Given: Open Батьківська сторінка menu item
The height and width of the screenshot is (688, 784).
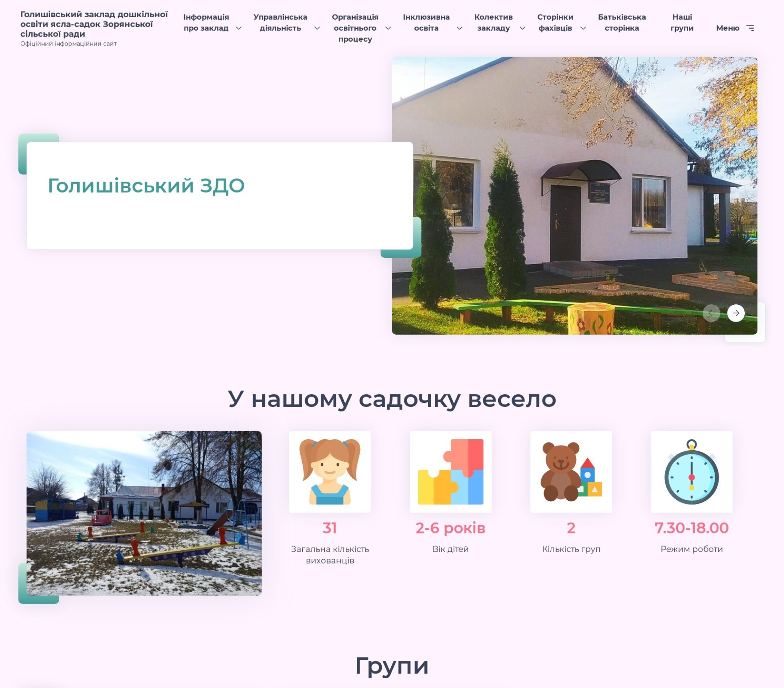Looking at the screenshot, I should pyautogui.click(x=621, y=22).
